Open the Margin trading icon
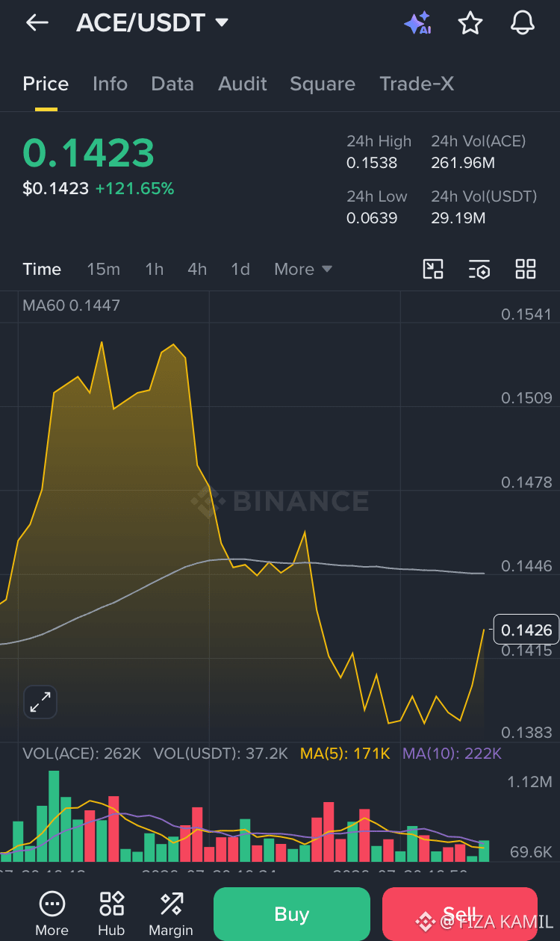 (x=171, y=913)
